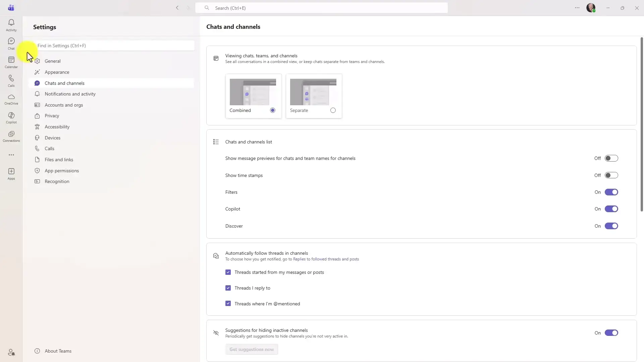Click the people icon at rail bottom

pos(11,352)
